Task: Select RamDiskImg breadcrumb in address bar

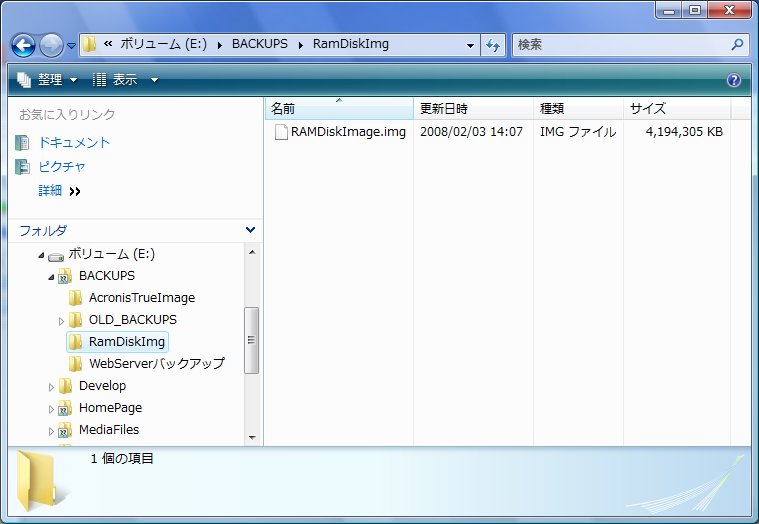Action: [350, 44]
